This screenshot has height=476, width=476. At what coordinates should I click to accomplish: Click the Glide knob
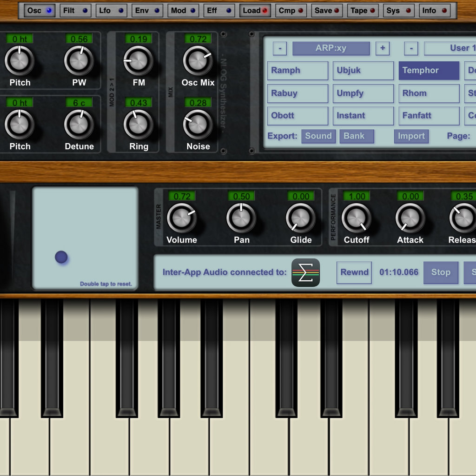pos(300,218)
